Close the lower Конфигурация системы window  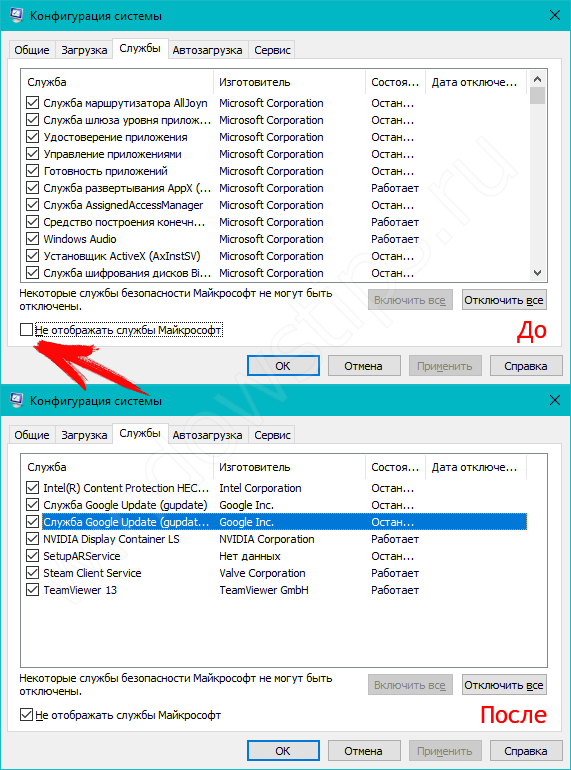click(x=555, y=401)
